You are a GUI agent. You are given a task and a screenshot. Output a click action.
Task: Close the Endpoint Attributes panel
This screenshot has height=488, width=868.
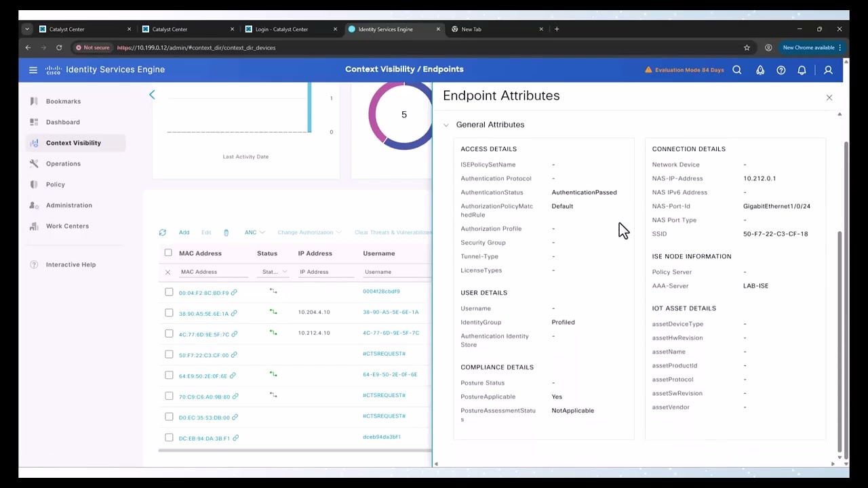point(829,98)
